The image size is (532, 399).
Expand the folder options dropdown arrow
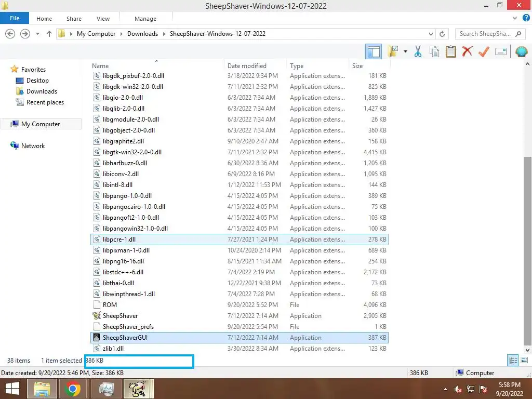(x=405, y=51)
